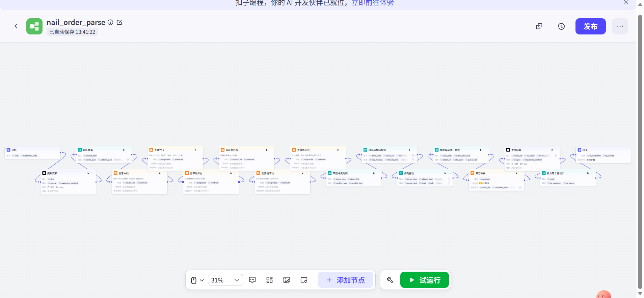Click the vertical scrollbar on the right
The height and width of the screenshot is (298, 644).
coord(640,152)
